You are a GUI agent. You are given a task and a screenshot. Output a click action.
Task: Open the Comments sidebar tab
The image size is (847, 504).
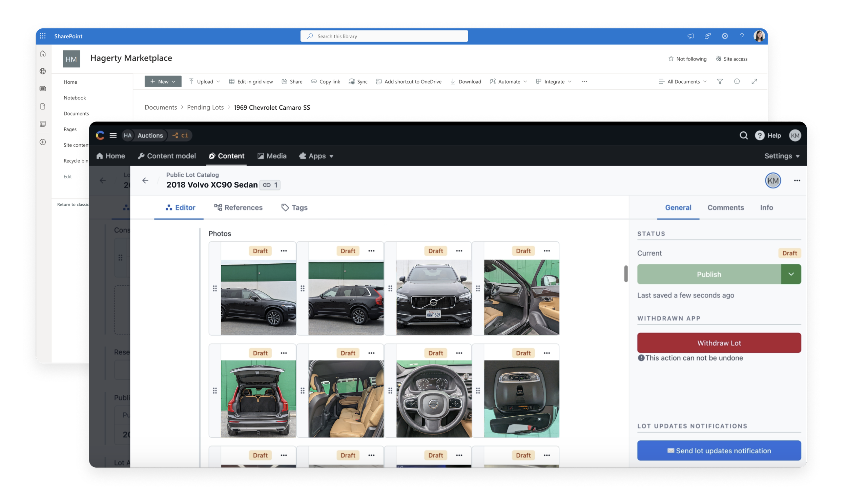[725, 207]
